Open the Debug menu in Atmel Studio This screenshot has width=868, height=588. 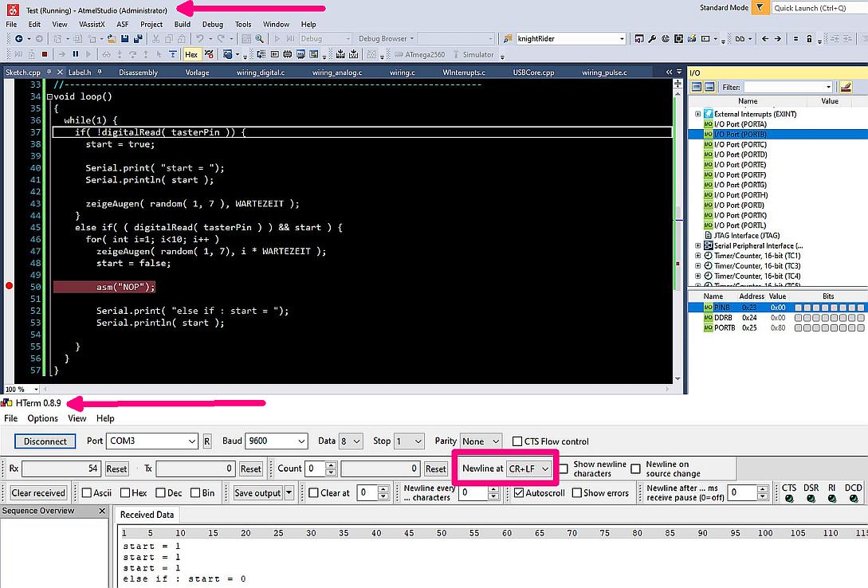coord(213,25)
